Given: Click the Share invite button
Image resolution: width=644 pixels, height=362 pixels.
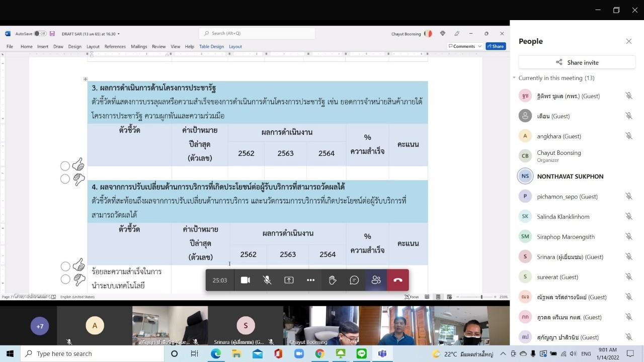Looking at the screenshot, I should pos(577,62).
